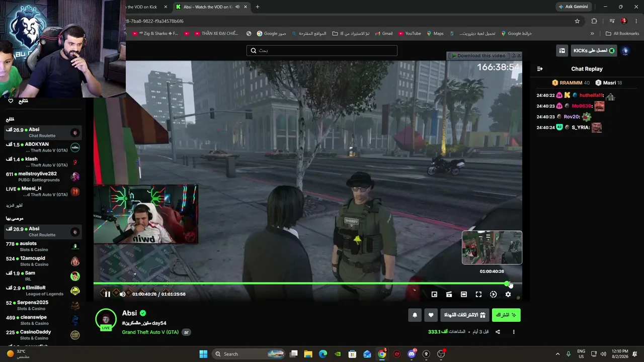Click the Ask Gemini button
Image resolution: width=644 pixels, height=362 pixels.
coord(573,7)
